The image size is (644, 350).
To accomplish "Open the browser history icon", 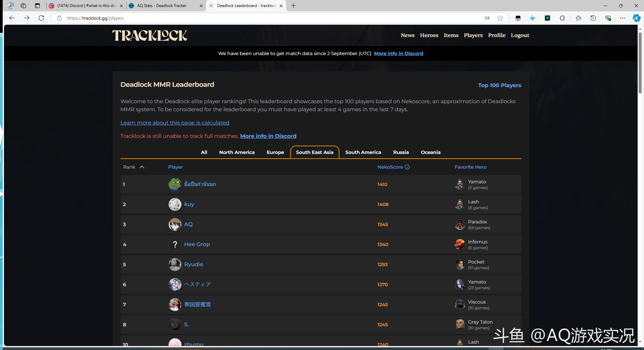I will click(593, 18).
